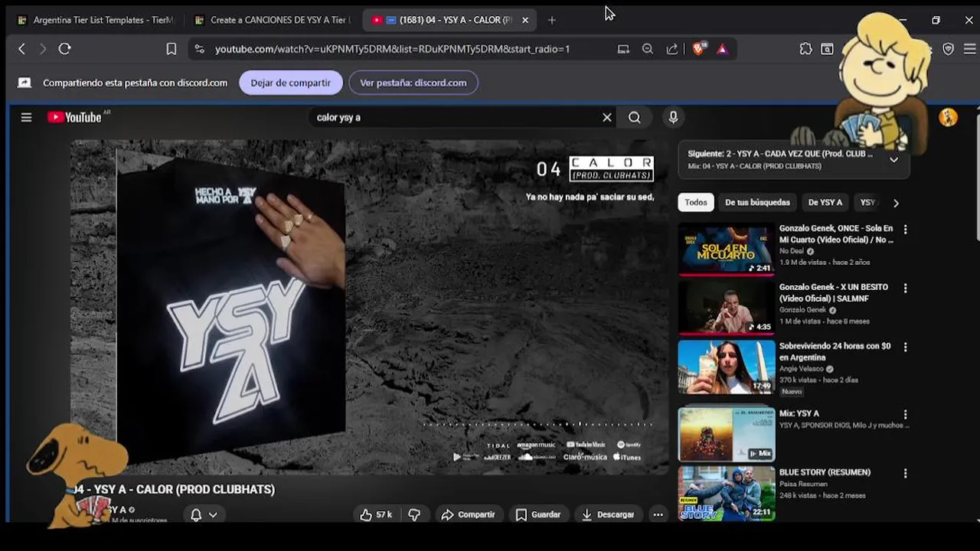Open Angie Velasco channel link
The image size is (980, 551).
point(801,369)
